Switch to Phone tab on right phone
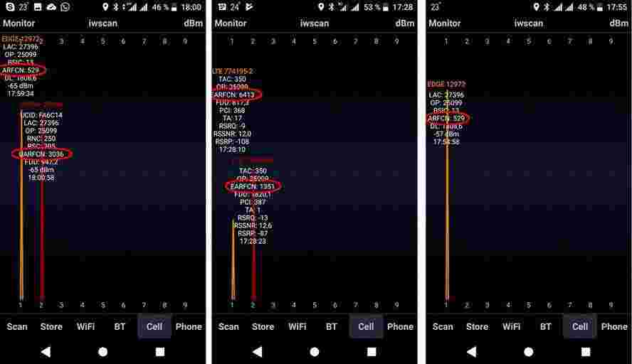 (x=614, y=327)
